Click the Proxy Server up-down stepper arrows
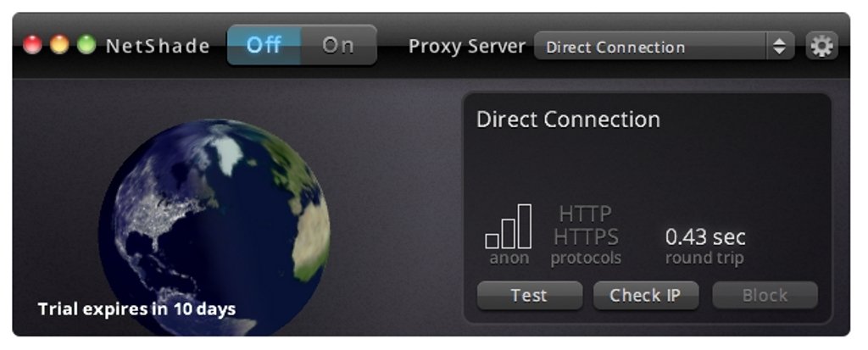 click(x=780, y=46)
